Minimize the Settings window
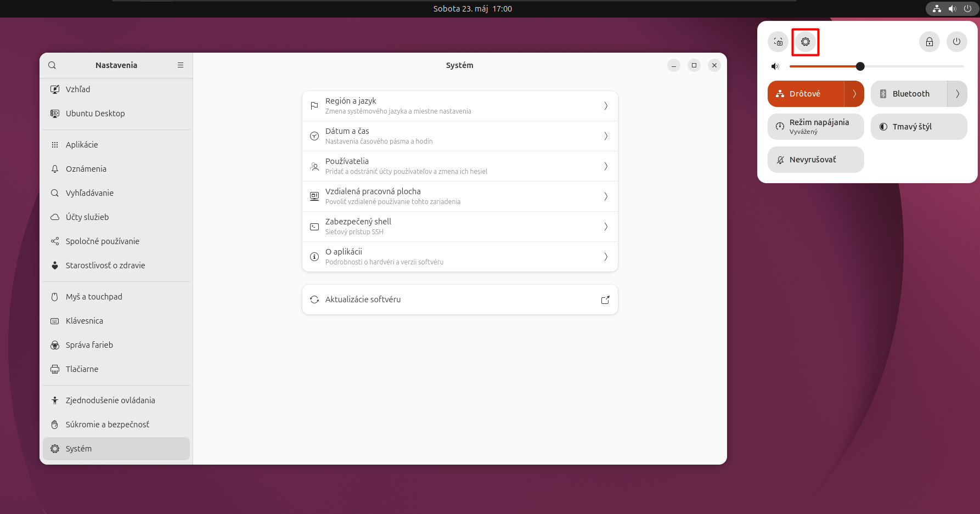Image resolution: width=980 pixels, height=514 pixels. pyautogui.click(x=674, y=65)
